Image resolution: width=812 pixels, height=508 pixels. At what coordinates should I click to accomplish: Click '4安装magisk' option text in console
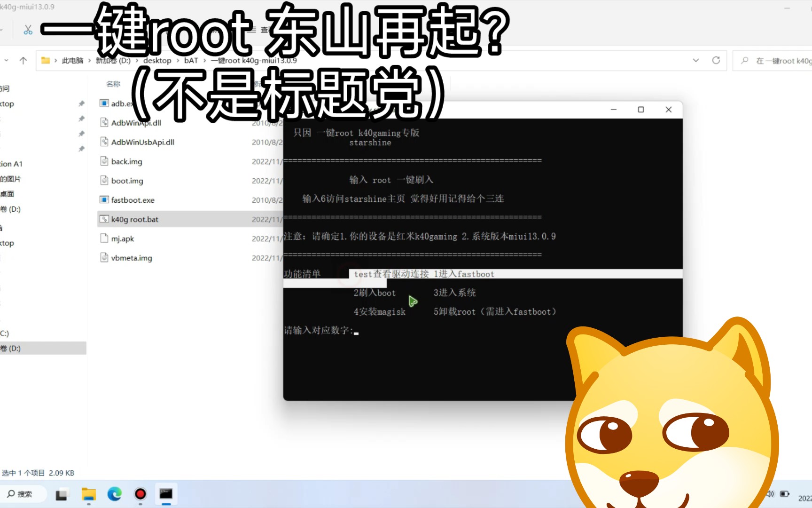[379, 311]
